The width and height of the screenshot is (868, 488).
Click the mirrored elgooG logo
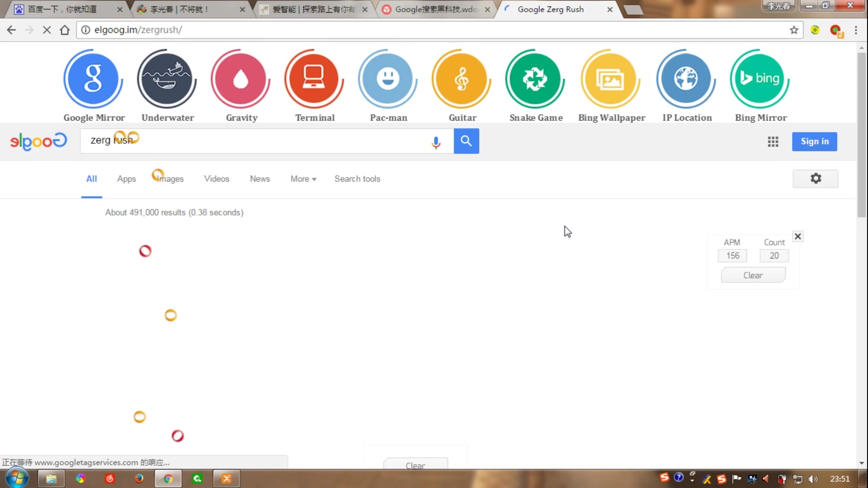pyautogui.click(x=38, y=141)
